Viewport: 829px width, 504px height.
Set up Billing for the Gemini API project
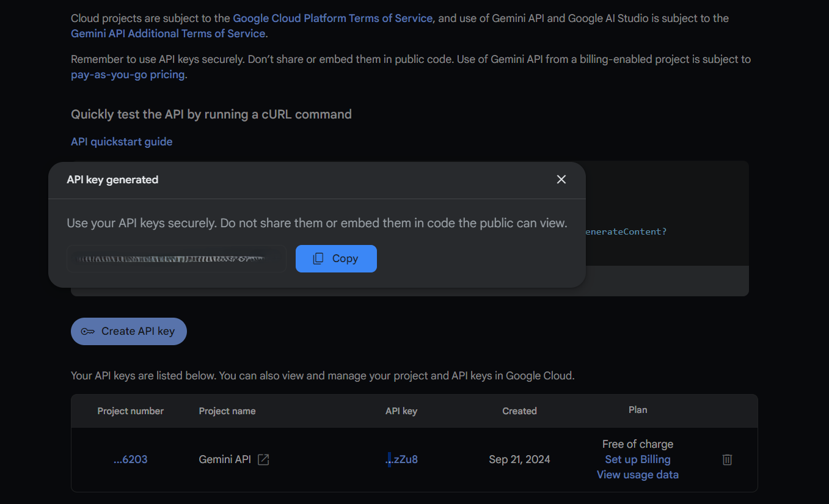637,459
